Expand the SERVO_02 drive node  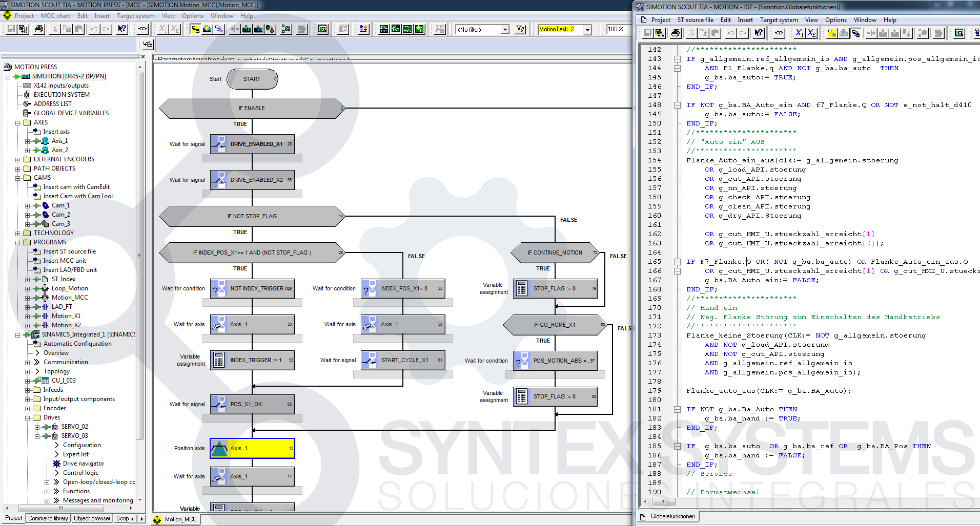(x=37, y=427)
